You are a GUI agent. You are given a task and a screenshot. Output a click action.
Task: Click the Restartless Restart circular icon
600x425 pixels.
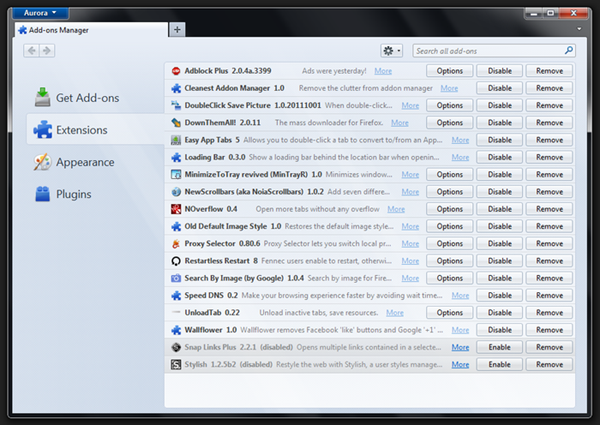coord(176,261)
